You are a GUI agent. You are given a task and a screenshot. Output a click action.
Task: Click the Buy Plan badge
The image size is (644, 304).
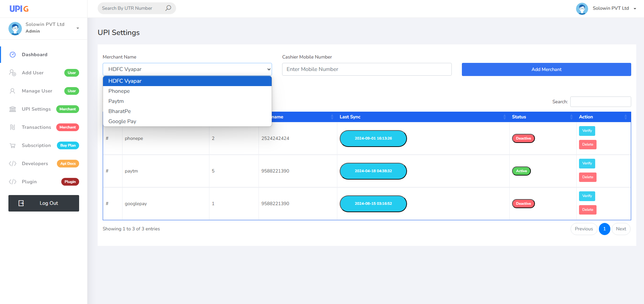coord(68,146)
